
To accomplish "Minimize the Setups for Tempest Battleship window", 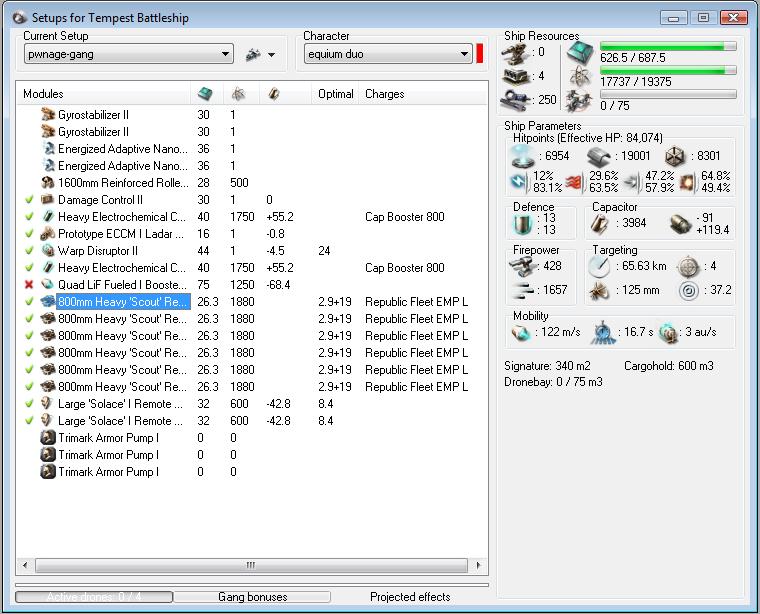I will tap(674, 17).
